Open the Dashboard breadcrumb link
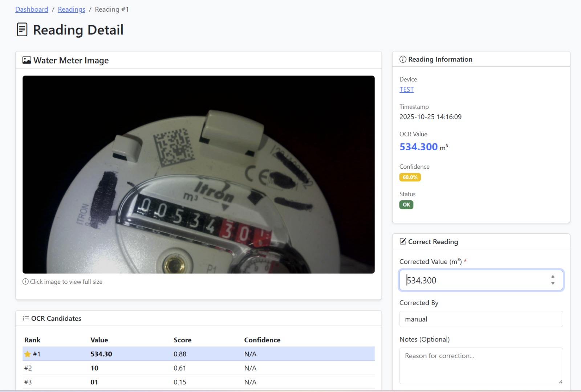Viewport: 581px width, 392px height. [x=32, y=9]
